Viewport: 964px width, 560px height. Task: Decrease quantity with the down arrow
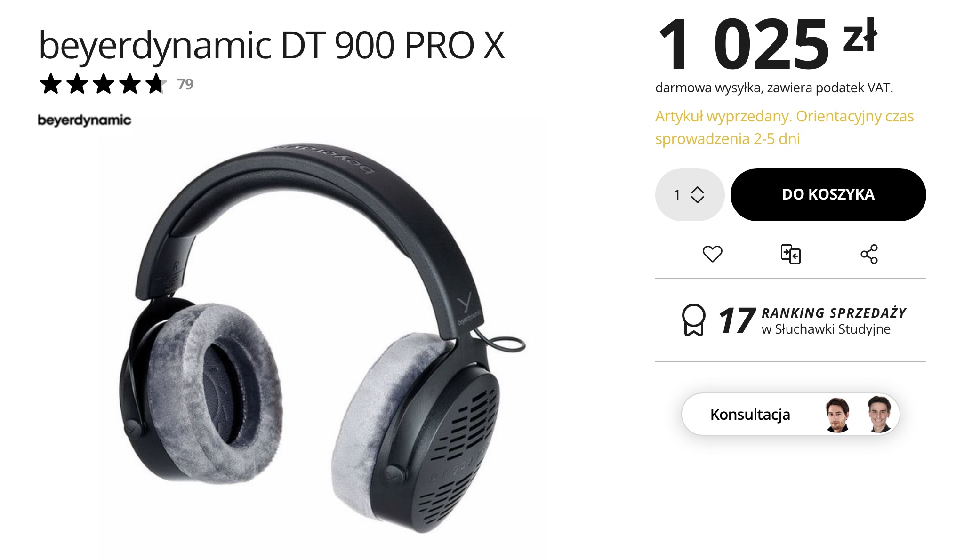pyautogui.click(x=697, y=200)
